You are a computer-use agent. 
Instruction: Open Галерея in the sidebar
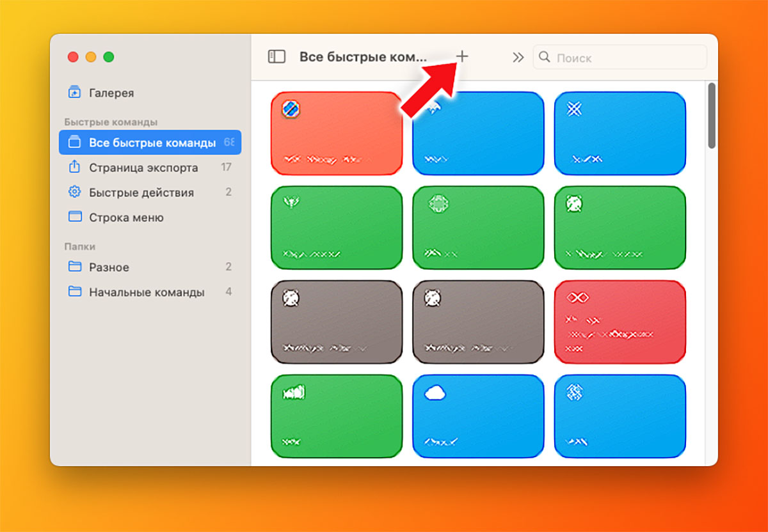(x=150, y=93)
